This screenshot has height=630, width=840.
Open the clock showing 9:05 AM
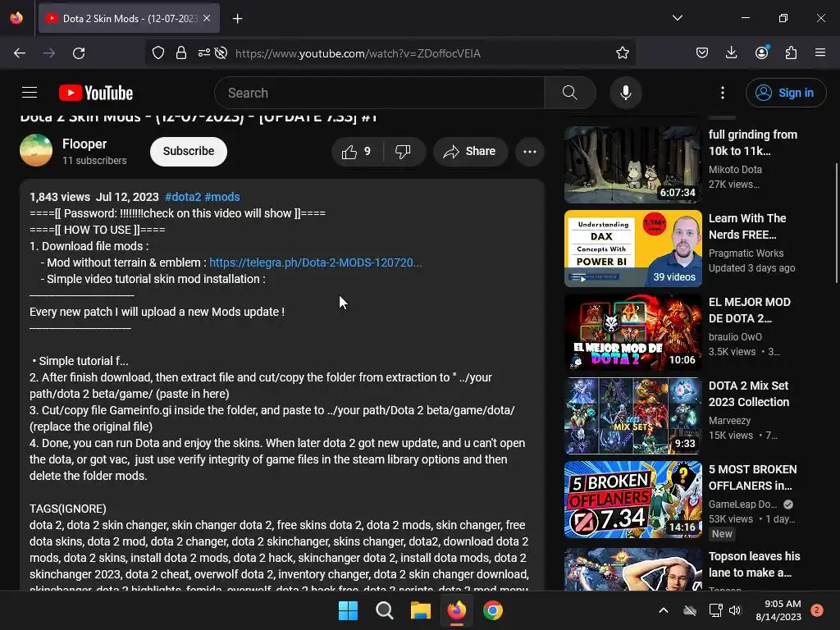[778, 610]
